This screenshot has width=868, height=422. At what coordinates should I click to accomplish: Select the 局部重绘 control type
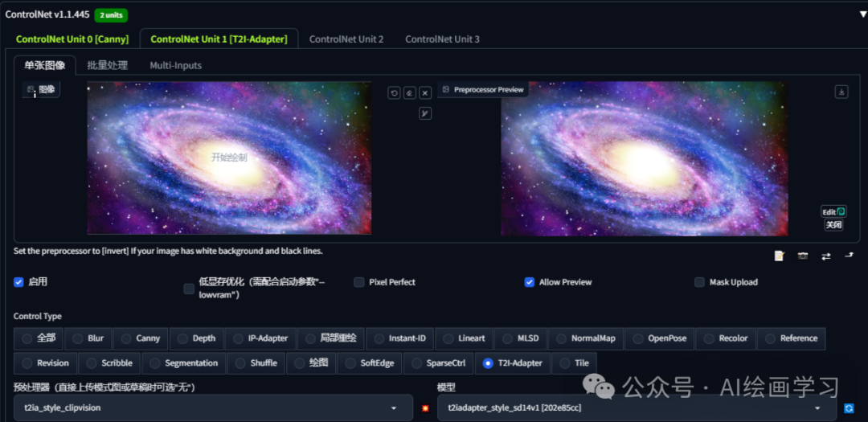[x=330, y=338]
